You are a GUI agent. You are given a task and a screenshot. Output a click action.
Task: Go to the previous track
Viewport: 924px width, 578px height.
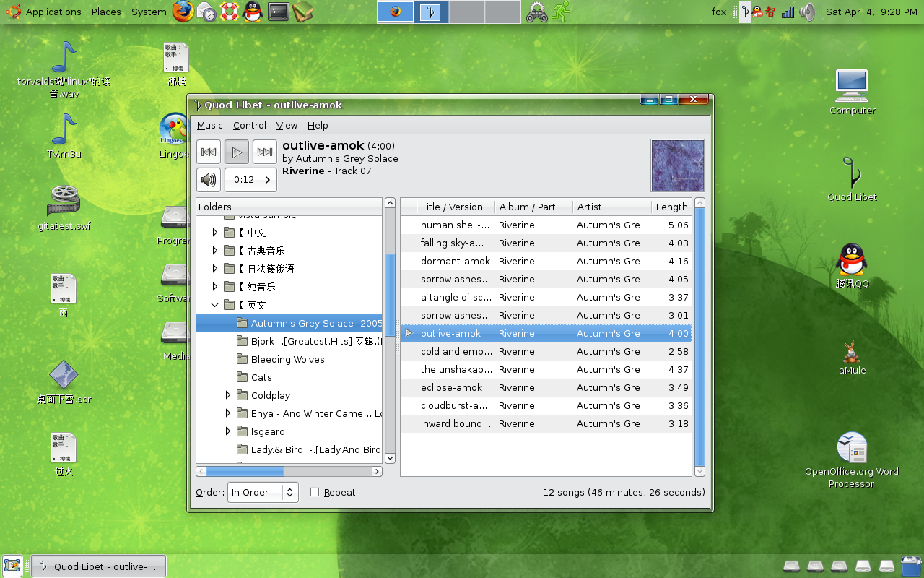tap(209, 152)
